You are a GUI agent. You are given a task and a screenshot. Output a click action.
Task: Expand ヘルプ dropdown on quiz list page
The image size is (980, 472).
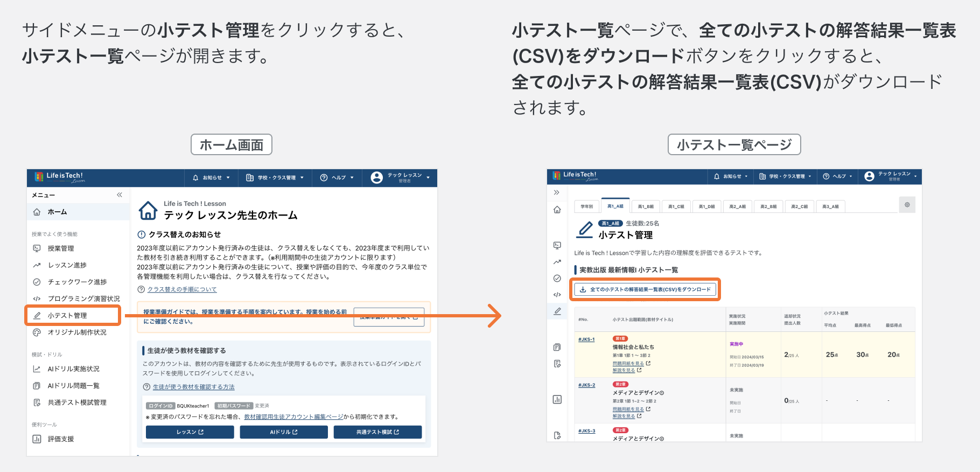838,176
